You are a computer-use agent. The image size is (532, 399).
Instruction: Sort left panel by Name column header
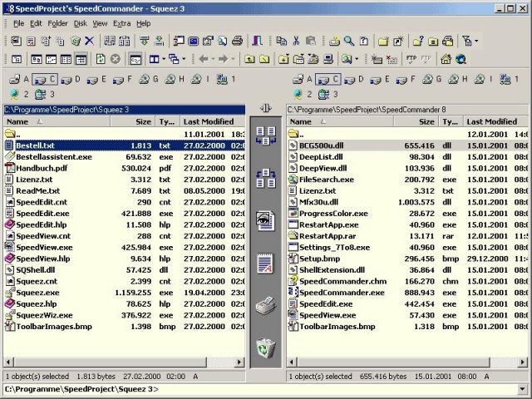[57, 121]
